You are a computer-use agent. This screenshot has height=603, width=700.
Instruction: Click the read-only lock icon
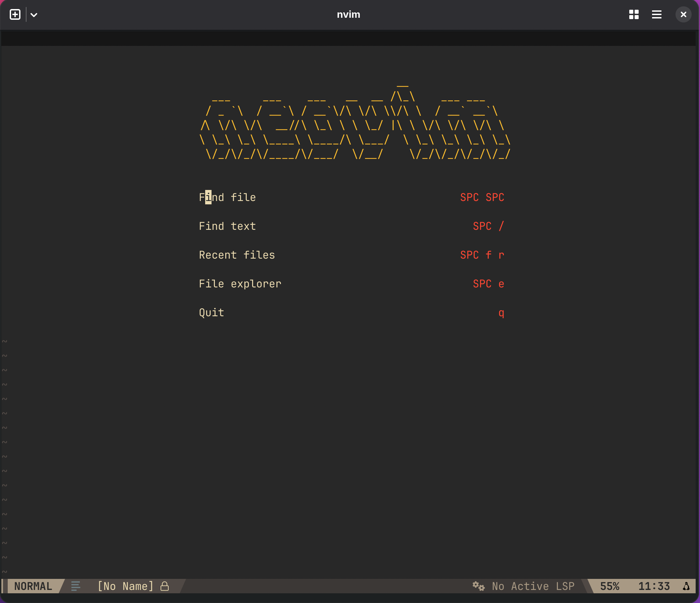165,586
